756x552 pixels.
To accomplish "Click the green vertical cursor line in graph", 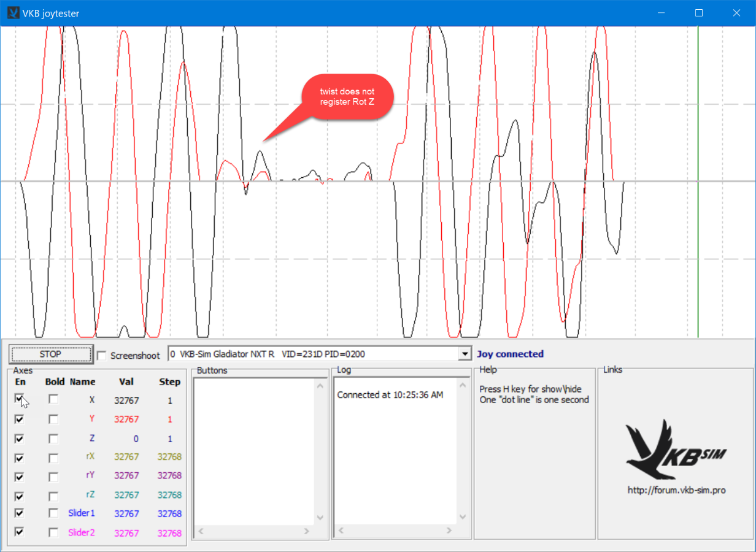I will 698,182.
